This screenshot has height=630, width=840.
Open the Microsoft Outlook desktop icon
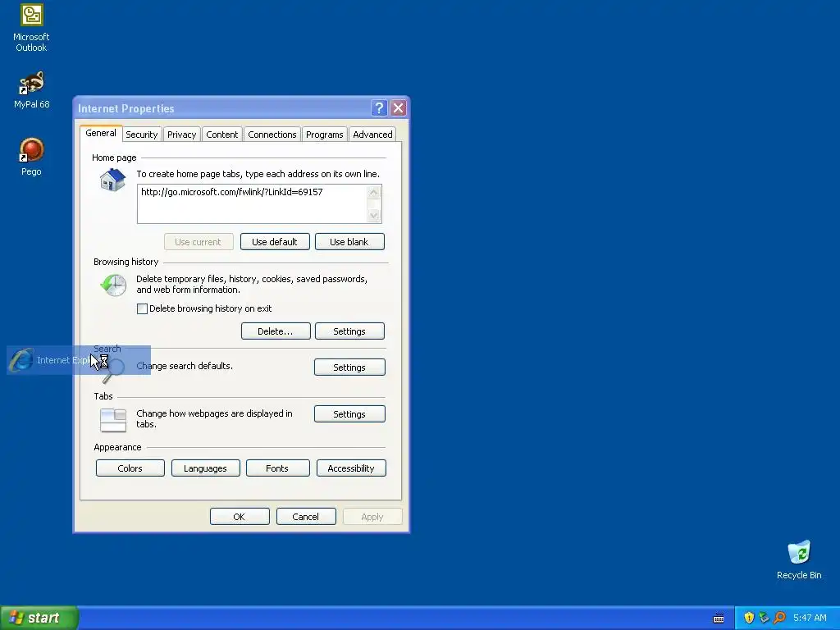click(31, 28)
